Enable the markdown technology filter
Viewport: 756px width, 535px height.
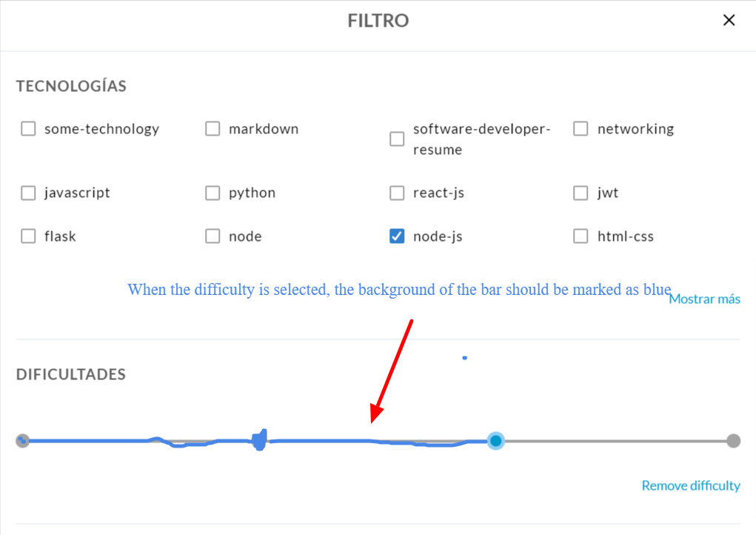point(213,128)
